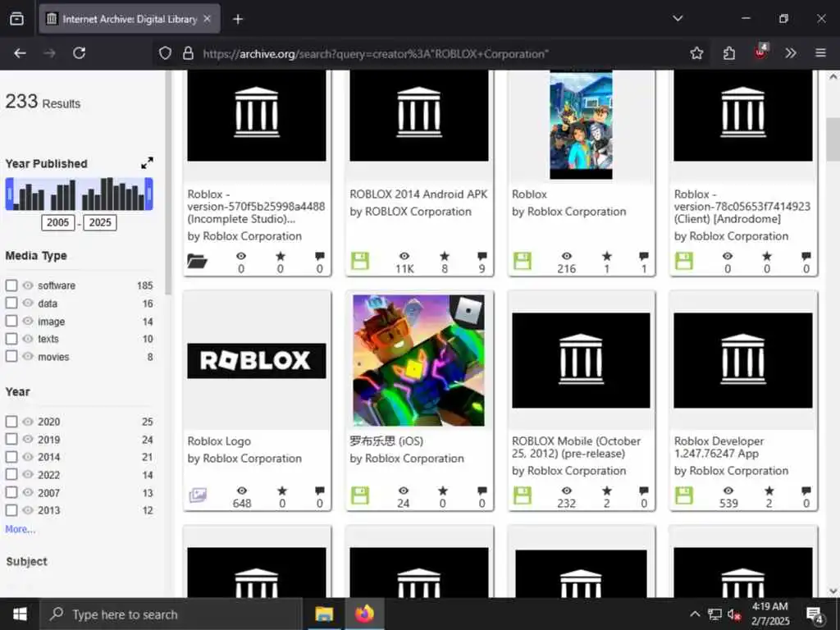Click left handle of year range slider
The width and height of the screenshot is (840, 630).
pyautogui.click(x=9, y=194)
